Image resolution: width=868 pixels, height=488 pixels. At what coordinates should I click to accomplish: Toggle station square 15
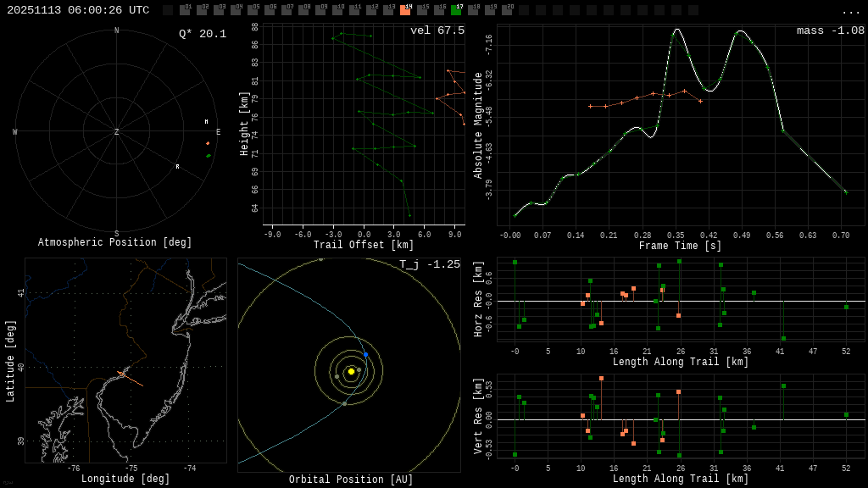tap(423, 10)
